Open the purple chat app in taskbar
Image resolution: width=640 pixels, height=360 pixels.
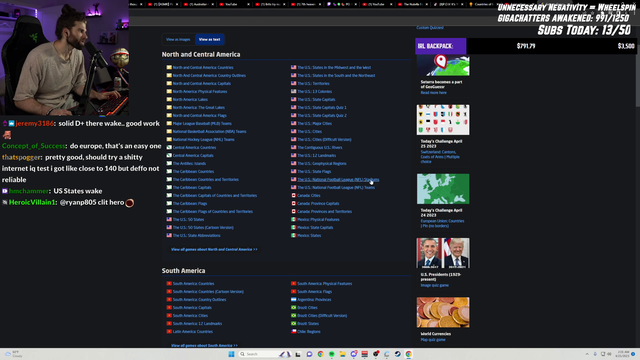[x=309, y=354]
